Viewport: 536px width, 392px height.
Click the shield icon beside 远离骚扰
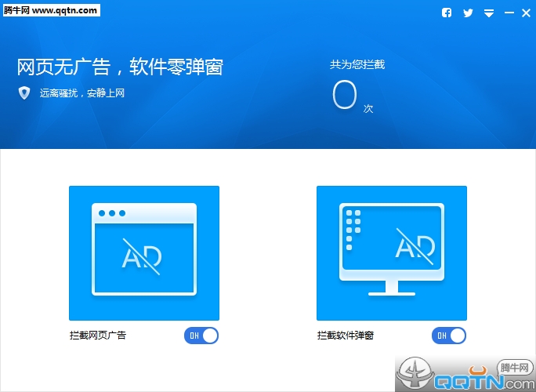(x=24, y=93)
